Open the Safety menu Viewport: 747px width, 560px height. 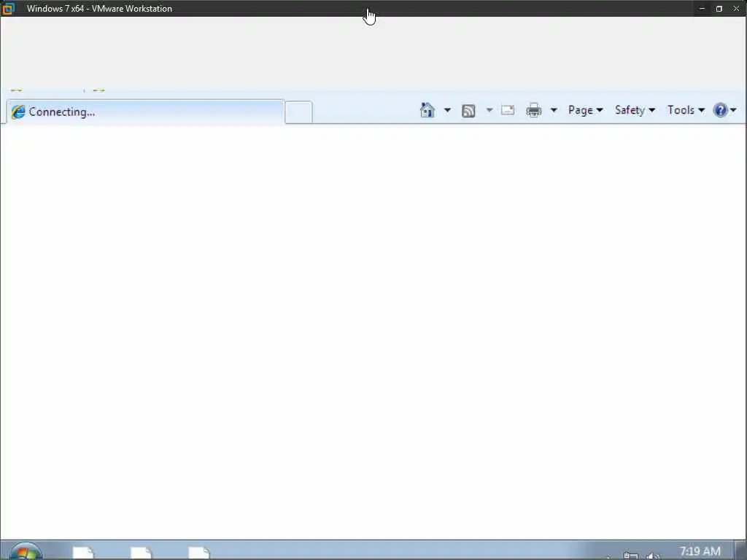click(x=635, y=111)
